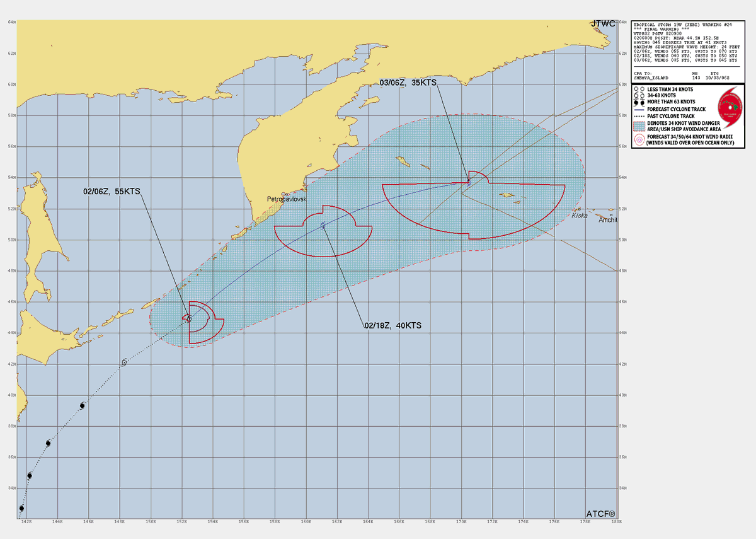Click the 'FORECAST CYCLONE TRACK' legend text
756x539 pixels.
point(677,109)
